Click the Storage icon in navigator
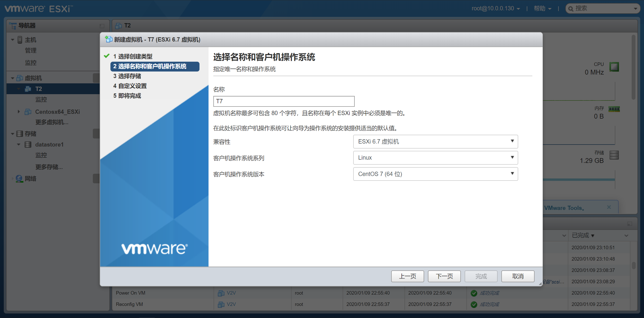644x318 pixels. [x=20, y=134]
